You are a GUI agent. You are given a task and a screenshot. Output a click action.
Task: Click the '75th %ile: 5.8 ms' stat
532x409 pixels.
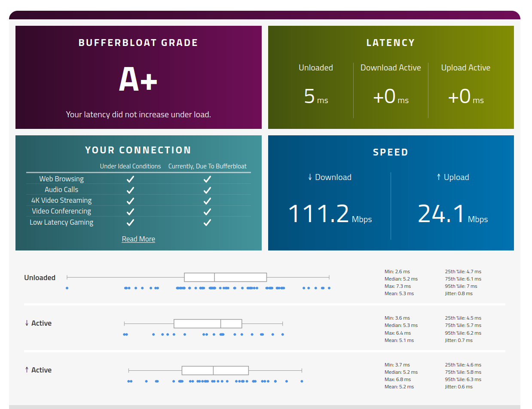coord(463,372)
